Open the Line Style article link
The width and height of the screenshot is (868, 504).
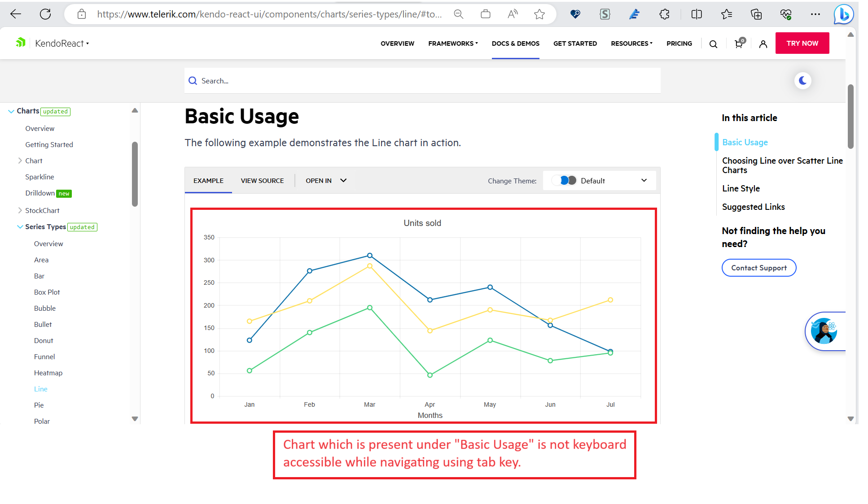click(x=741, y=188)
